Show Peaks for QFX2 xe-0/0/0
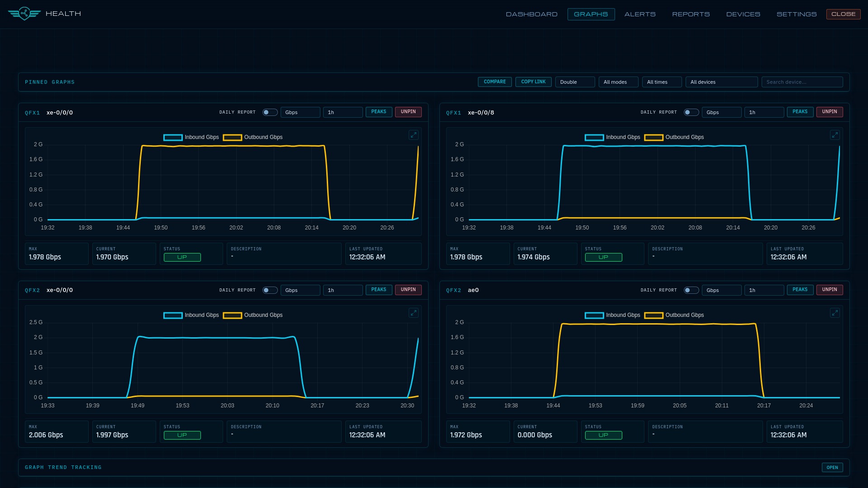The height and width of the screenshot is (488, 868). (379, 290)
